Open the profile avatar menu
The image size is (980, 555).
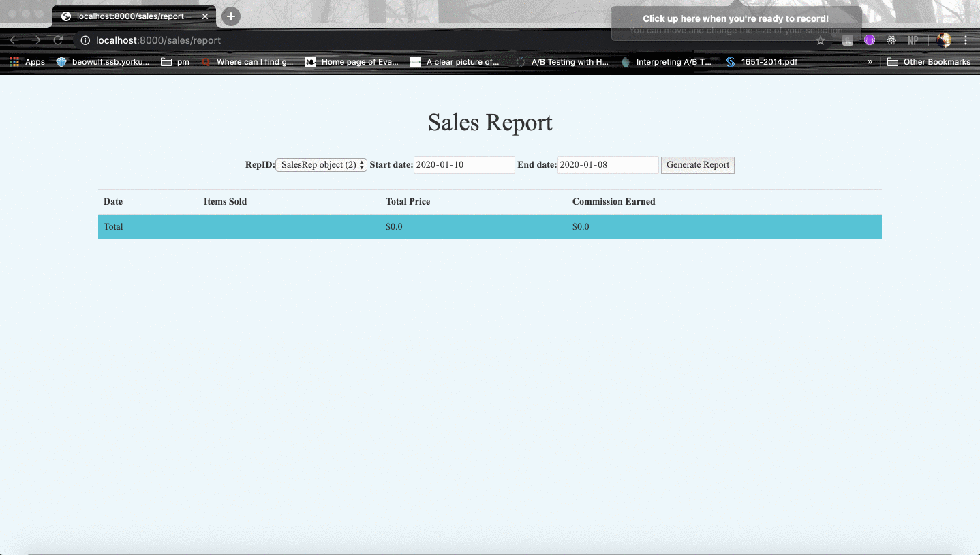coord(944,40)
